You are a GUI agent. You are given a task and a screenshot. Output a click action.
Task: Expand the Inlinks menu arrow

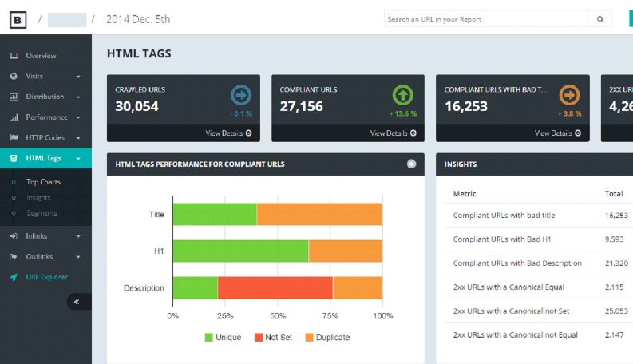(78, 236)
